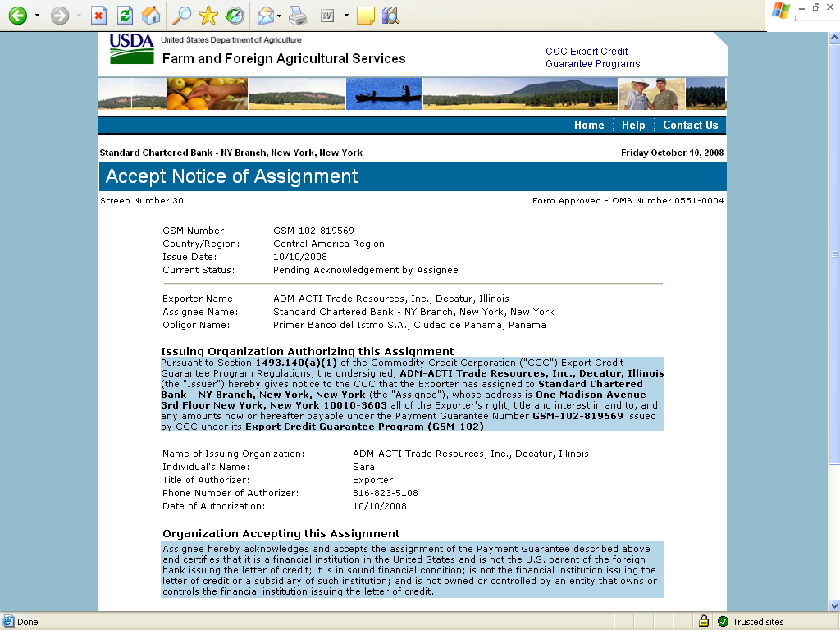Click the browser Forward arrow button
Screen dimensions: 840x630
click(60, 16)
